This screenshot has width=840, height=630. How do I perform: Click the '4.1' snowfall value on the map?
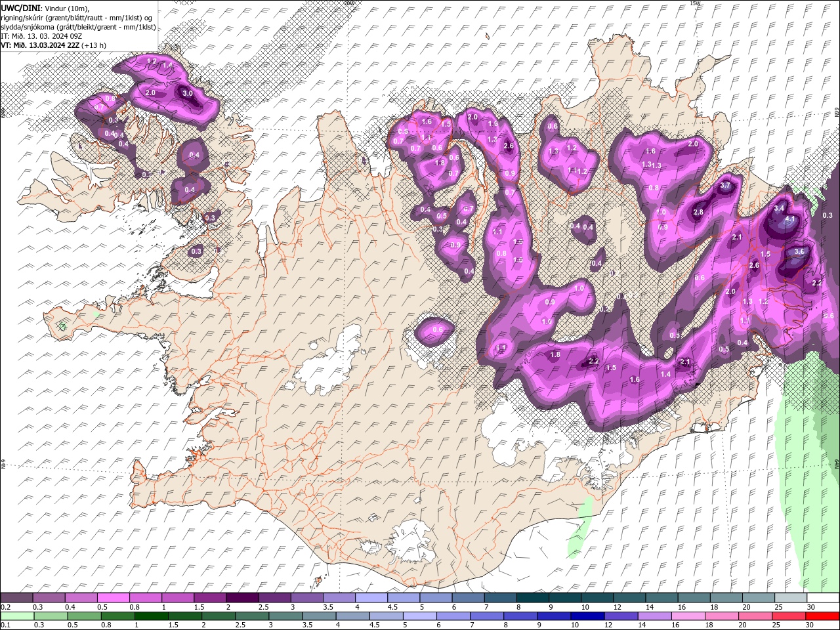point(790,219)
